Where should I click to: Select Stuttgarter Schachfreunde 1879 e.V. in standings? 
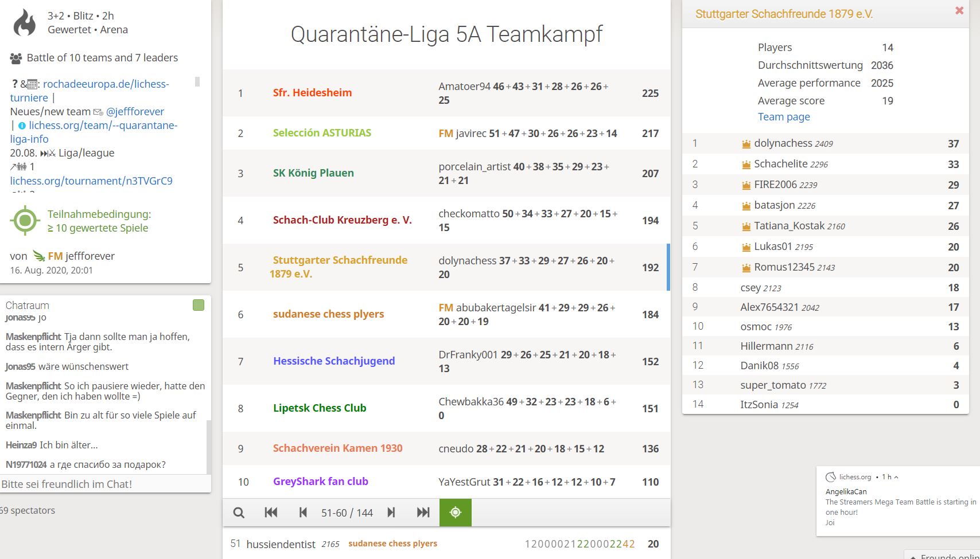339,267
